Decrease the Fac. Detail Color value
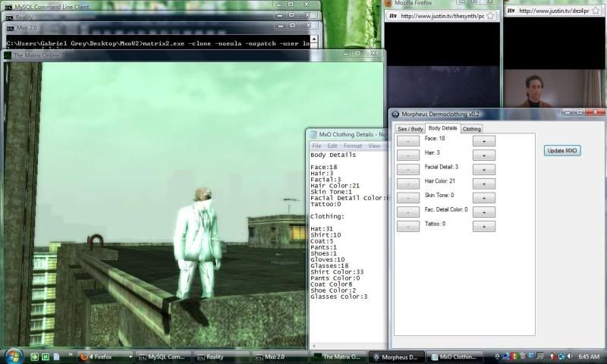607x364 pixels. pos(408,212)
